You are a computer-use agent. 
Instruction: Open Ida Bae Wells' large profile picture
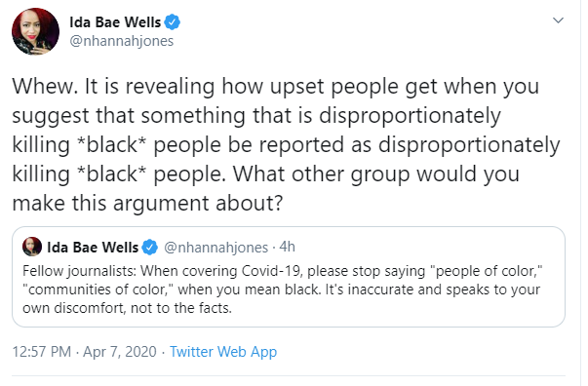[x=36, y=31]
